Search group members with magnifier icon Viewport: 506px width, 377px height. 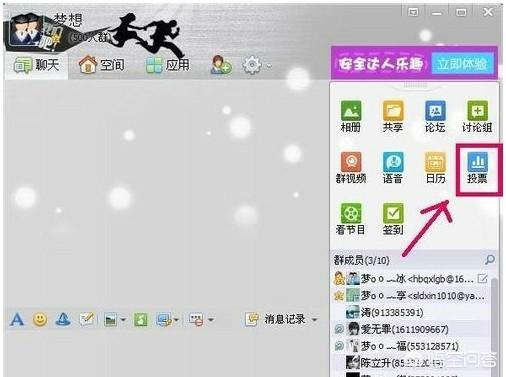point(490,260)
